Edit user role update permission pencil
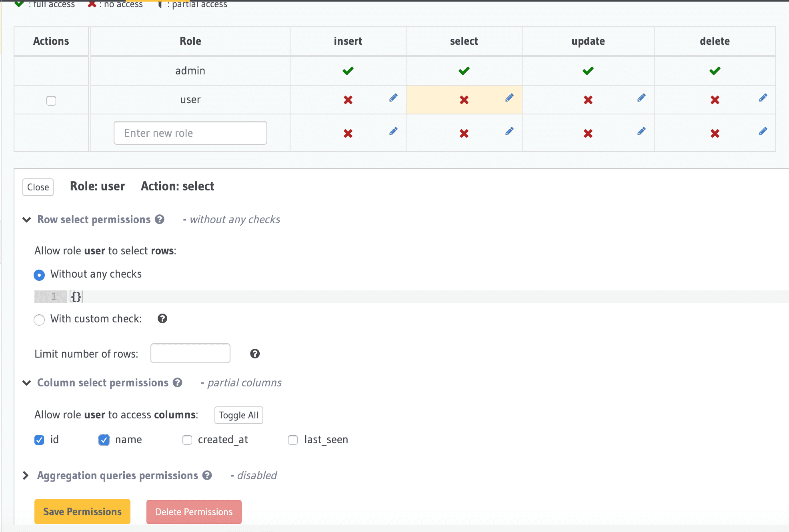The width and height of the screenshot is (789, 532). click(x=641, y=98)
